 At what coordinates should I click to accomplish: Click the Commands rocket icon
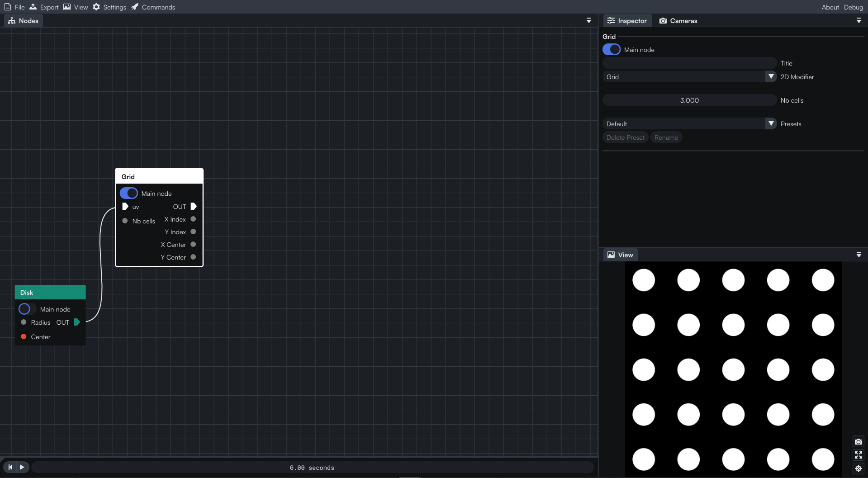pos(135,7)
